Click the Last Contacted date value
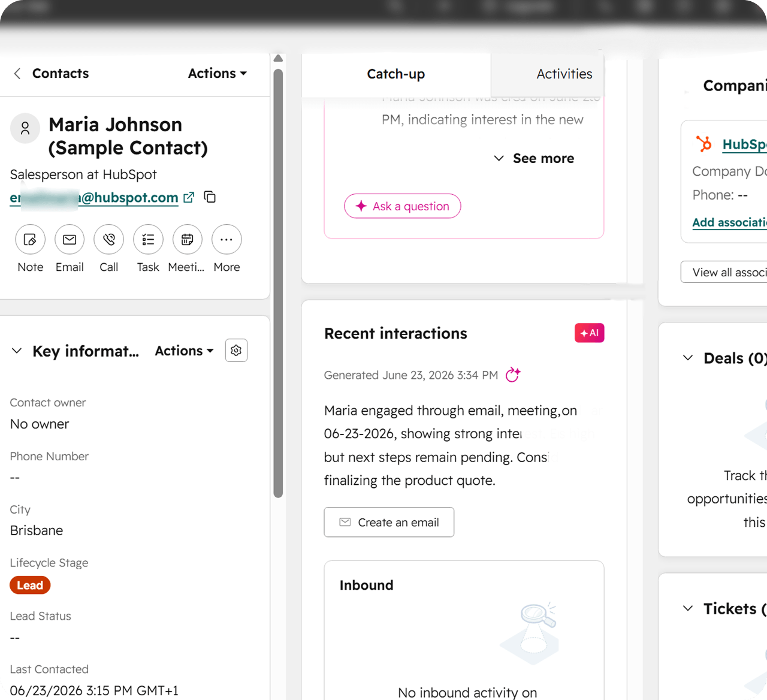This screenshot has width=767, height=700. coord(94,690)
